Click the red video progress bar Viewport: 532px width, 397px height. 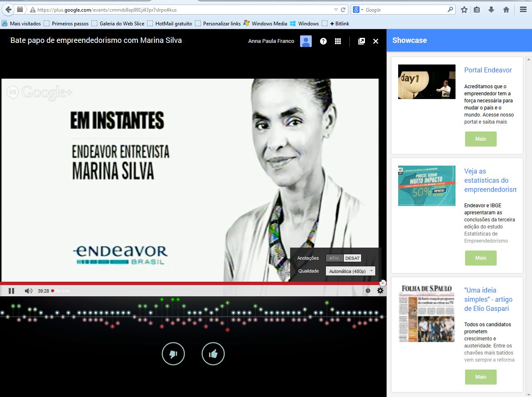pyautogui.click(x=191, y=283)
